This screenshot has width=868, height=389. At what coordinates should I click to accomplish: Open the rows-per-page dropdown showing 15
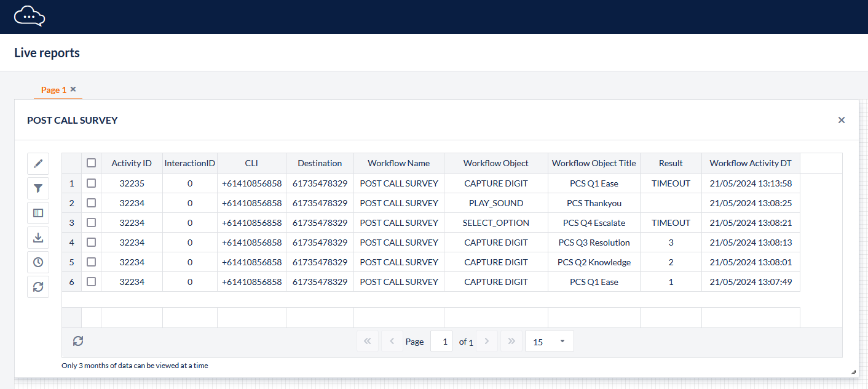(x=549, y=342)
